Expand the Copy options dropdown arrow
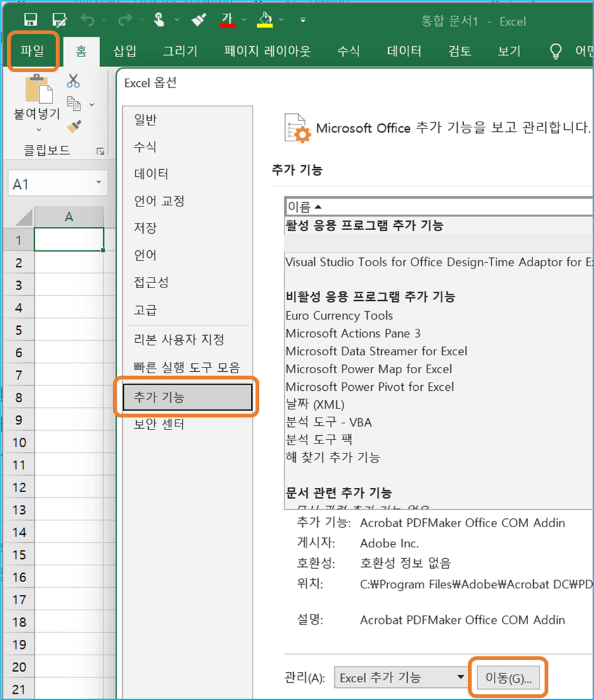 click(x=92, y=105)
